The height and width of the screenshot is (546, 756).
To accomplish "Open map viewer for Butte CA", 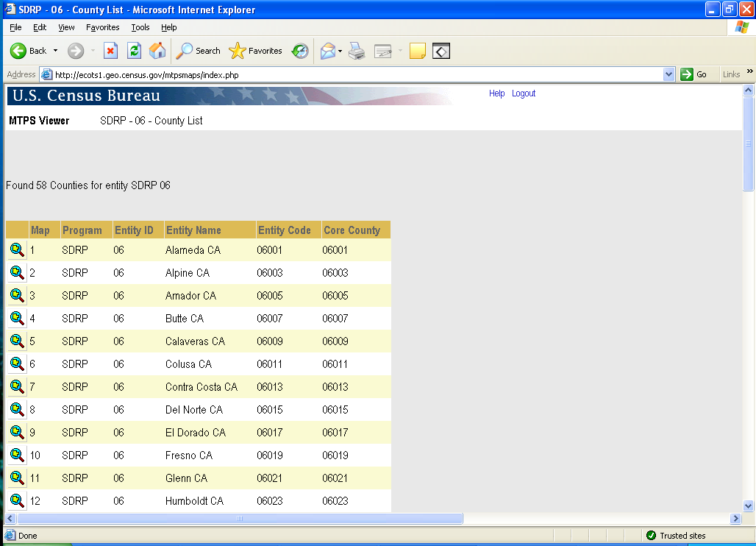I will [x=18, y=319].
